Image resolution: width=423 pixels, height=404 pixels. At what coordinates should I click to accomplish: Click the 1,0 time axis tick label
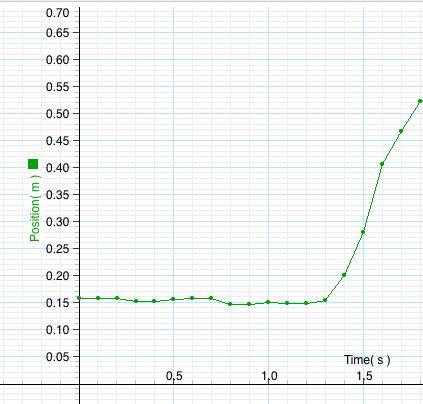pos(269,376)
